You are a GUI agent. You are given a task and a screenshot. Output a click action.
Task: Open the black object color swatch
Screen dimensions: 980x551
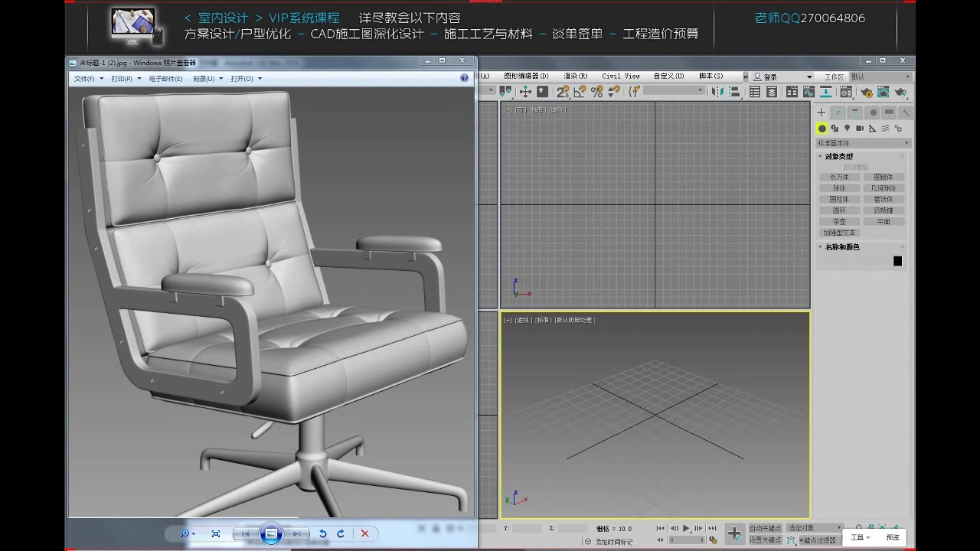click(x=897, y=261)
